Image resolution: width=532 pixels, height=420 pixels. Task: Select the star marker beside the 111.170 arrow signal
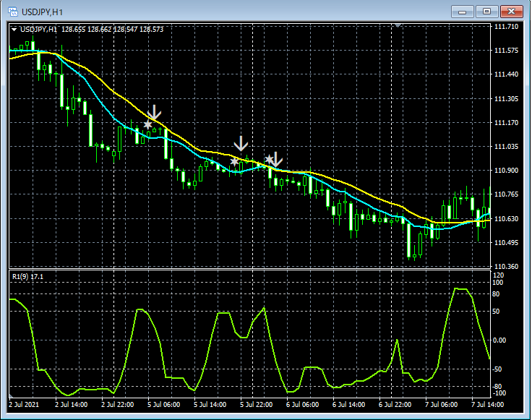147,125
